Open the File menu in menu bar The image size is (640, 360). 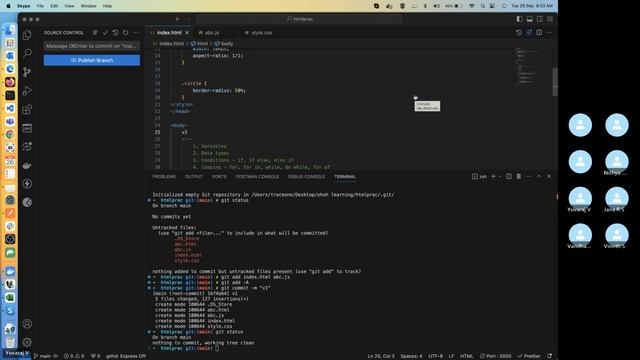click(40, 6)
